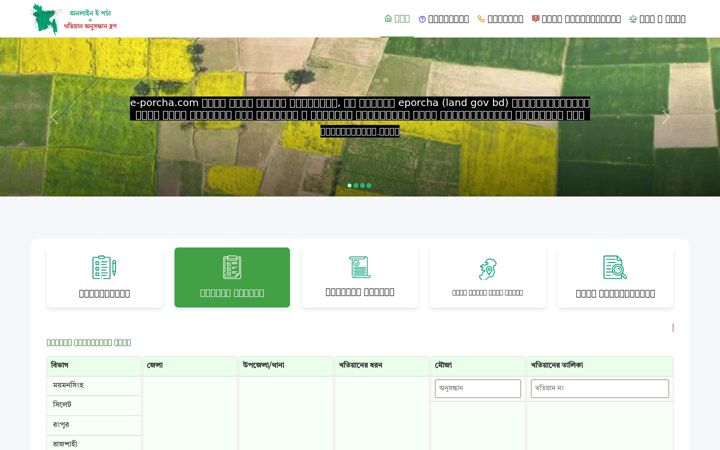Click the জেলা column header
Viewport: 720px width, 450px height.
[x=190, y=366]
